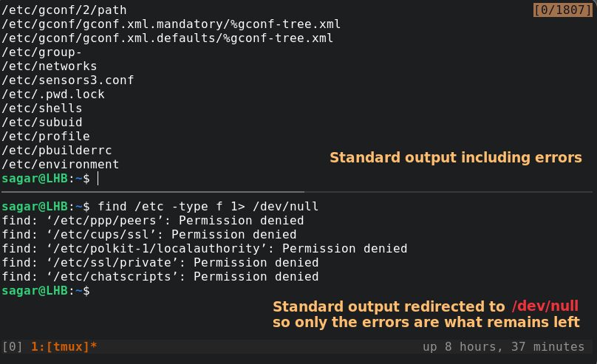This screenshot has height=364, width=597.
Task: Click the /etc/sensors3.conf output line
Action: pyautogui.click(x=68, y=80)
